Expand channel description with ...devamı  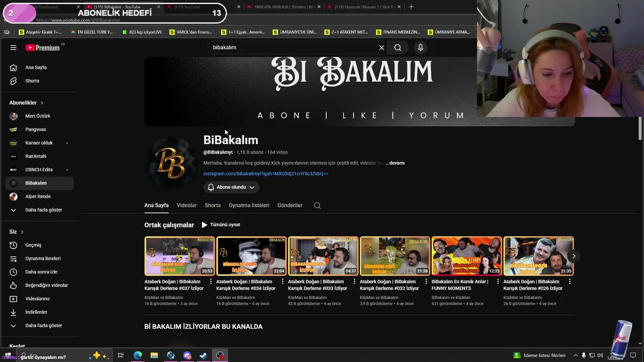point(395,163)
